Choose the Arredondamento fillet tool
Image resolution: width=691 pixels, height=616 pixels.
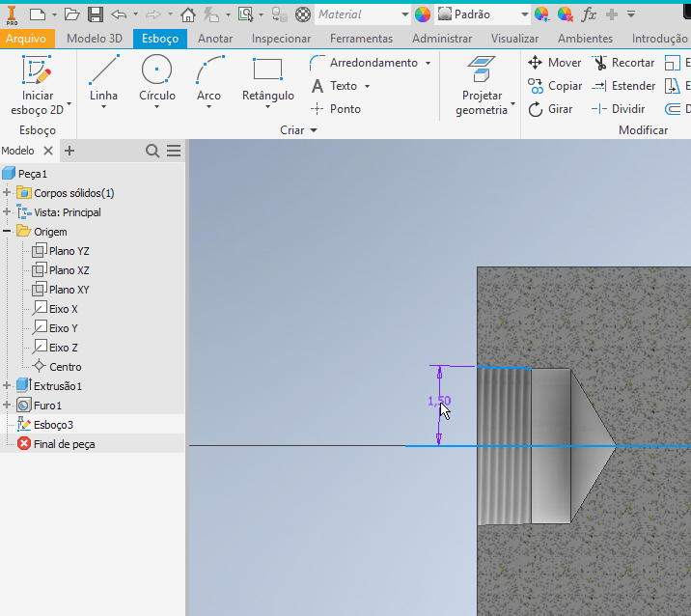[364, 63]
